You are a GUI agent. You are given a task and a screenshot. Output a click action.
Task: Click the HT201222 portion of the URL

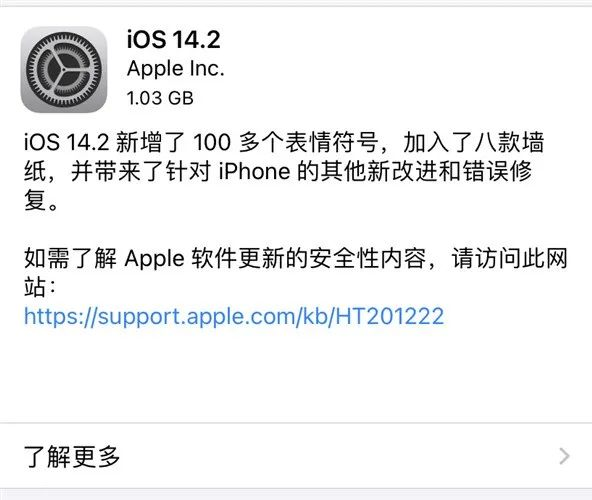(390, 316)
